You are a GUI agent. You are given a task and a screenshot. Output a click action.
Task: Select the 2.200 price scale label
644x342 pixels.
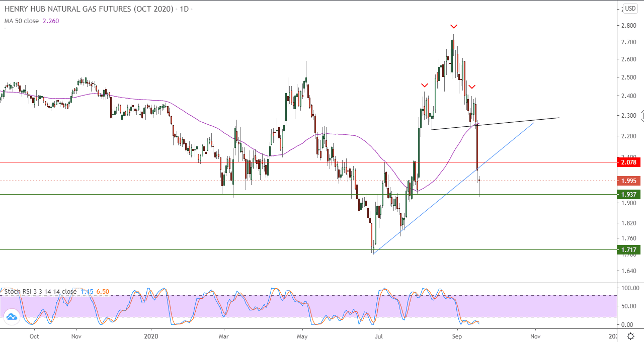[x=630, y=136]
